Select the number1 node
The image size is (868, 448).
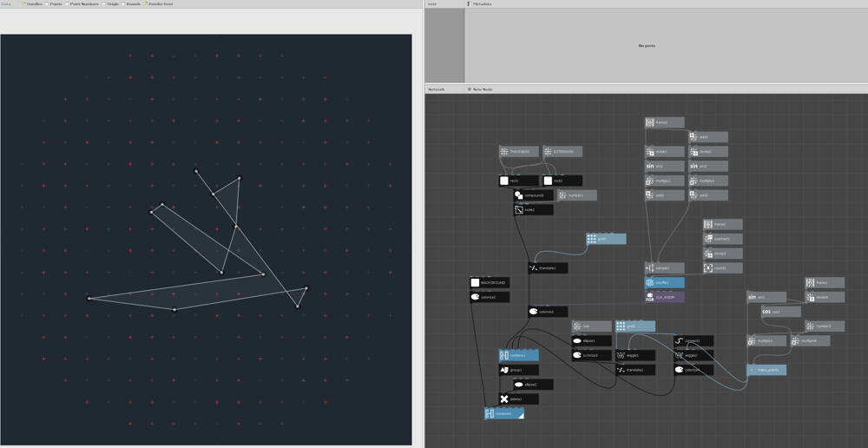[x=577, y=195]
